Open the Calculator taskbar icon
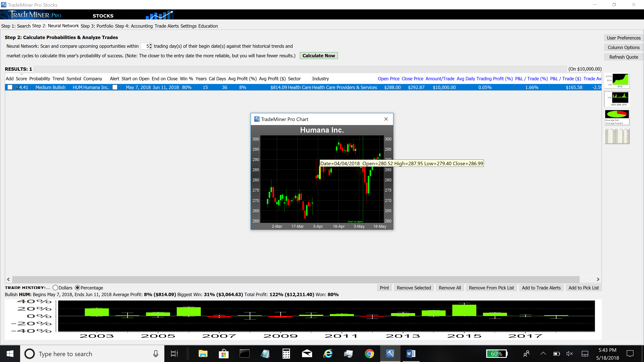The width and height of the screenshot is (644, 362). pos(286,354)
